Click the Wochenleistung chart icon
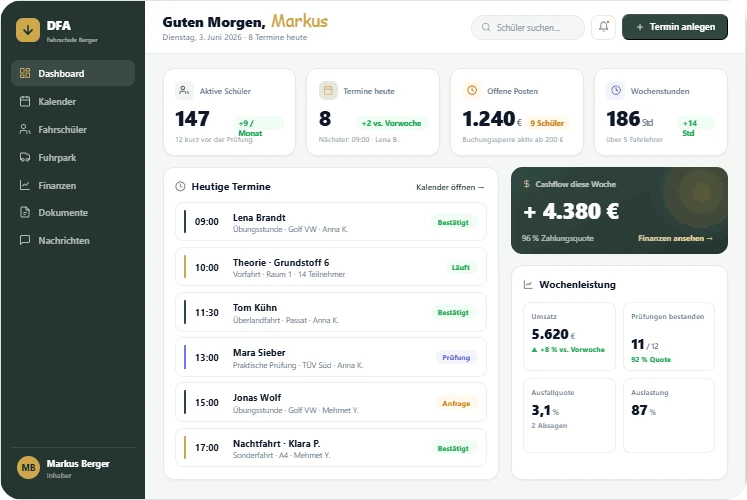Image resolution: width=747 pixels, height=500 pixels. 528,285
